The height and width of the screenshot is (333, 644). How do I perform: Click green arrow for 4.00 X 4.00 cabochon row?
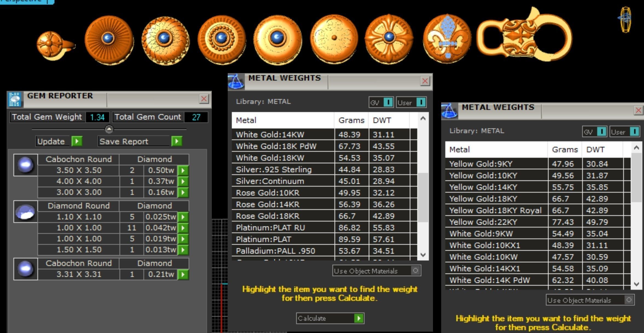click(183, 181)
